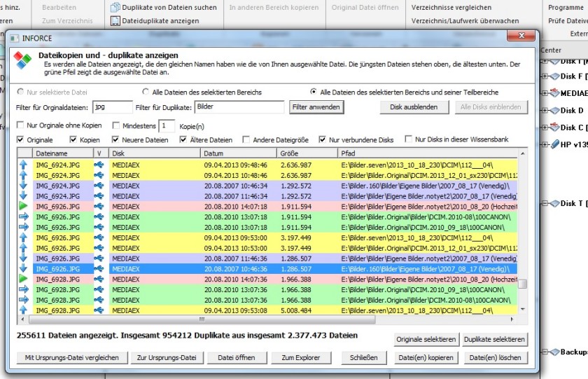Open 'Verzeichnis/Laufwerk überwachen' in main toolbar
This screenshot has height=379, width=588.
click(x=465, y=20)
